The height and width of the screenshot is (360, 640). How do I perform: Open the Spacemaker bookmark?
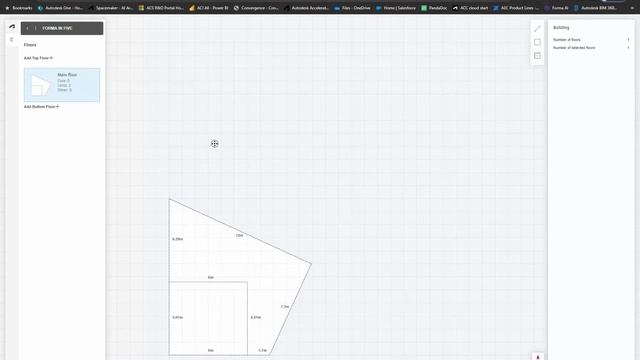(111, 8)
